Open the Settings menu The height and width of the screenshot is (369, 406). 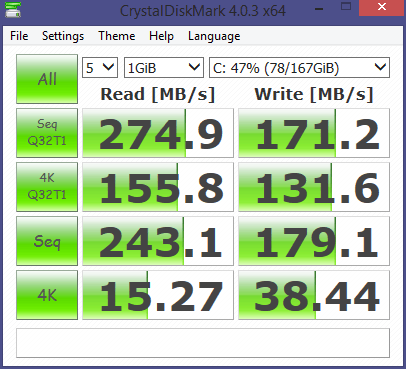click(x=63, y=36)
